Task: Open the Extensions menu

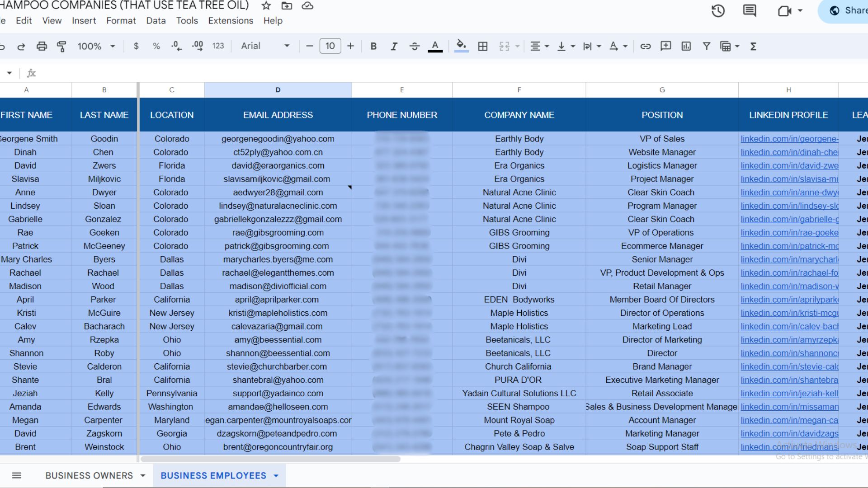Action: (x=231, y=21)
